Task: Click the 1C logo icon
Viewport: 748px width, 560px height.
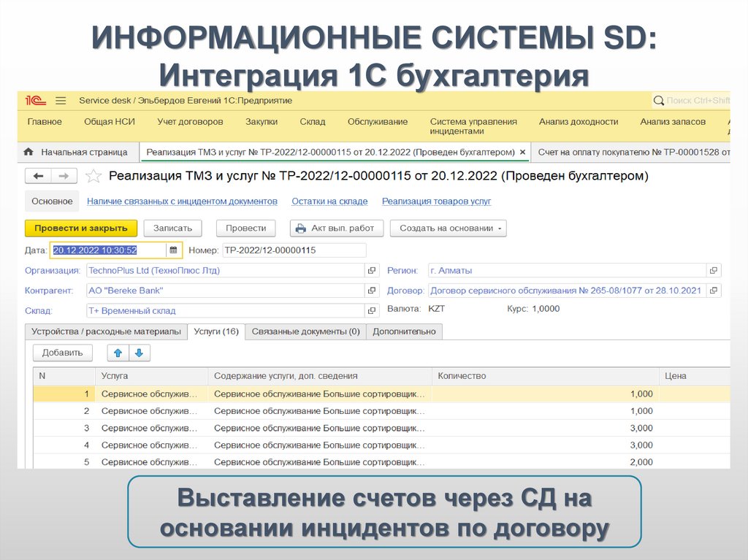Action: [x=35, y=101]
